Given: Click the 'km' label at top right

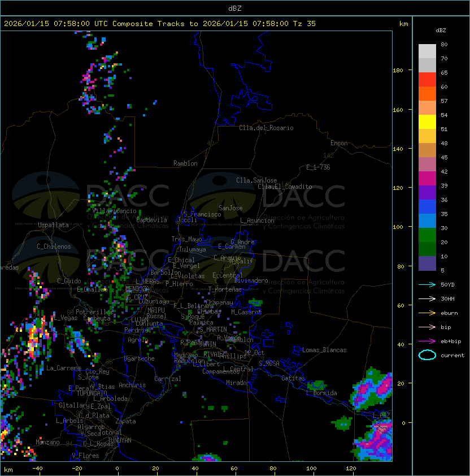Looking at the screenshot, I should point(403,24).
